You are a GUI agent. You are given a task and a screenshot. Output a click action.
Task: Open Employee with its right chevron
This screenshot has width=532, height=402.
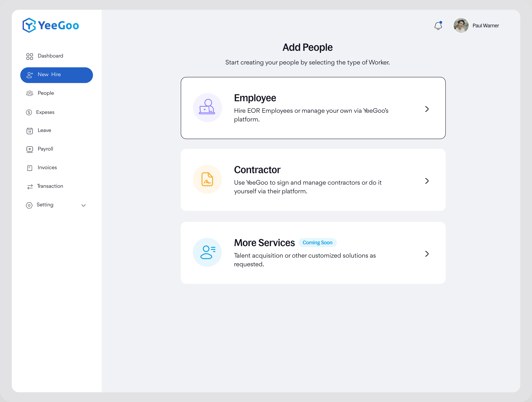pos(427,109)
